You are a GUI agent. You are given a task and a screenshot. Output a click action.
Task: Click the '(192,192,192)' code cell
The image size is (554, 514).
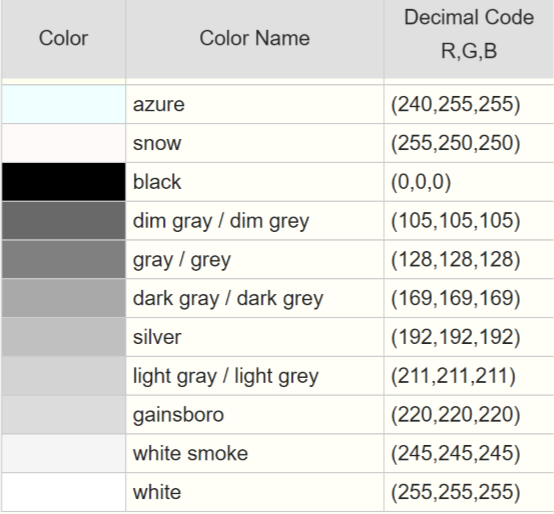[x=469, y=337]
